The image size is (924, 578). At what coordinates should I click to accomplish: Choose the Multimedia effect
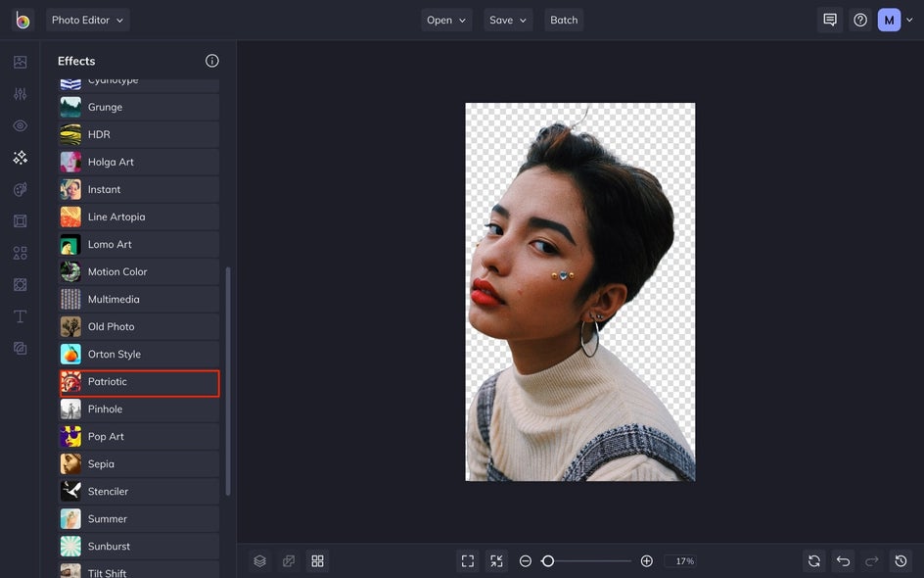coord(139,299)
